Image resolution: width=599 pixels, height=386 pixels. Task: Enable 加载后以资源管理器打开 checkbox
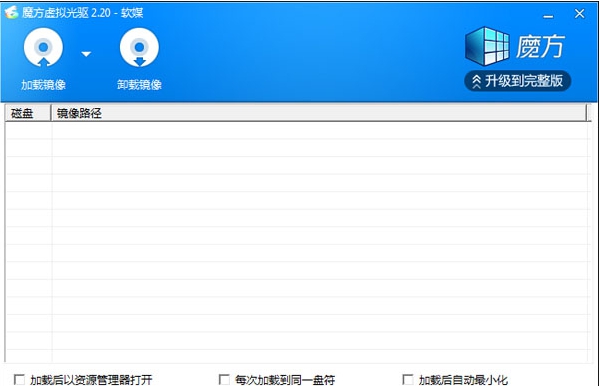coord(19,380)
